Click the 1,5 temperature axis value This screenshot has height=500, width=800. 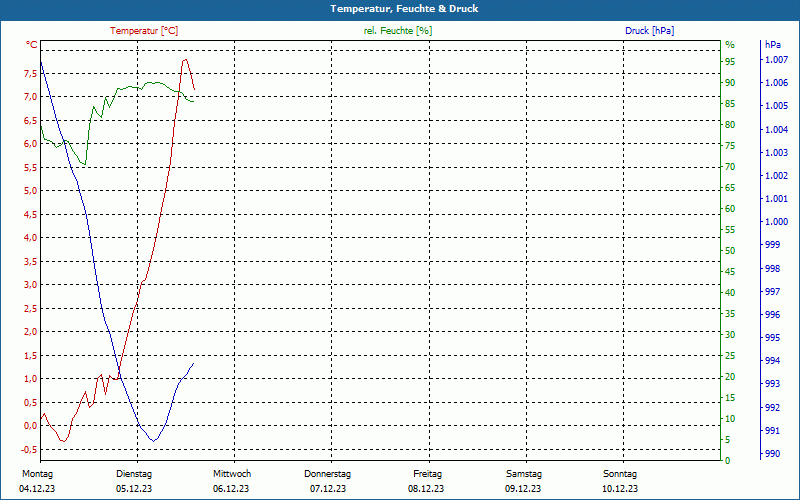(x=31, y=355)
